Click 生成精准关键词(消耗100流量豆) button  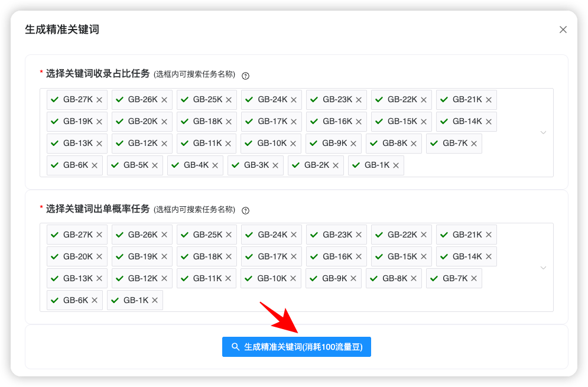pos(296,347)
